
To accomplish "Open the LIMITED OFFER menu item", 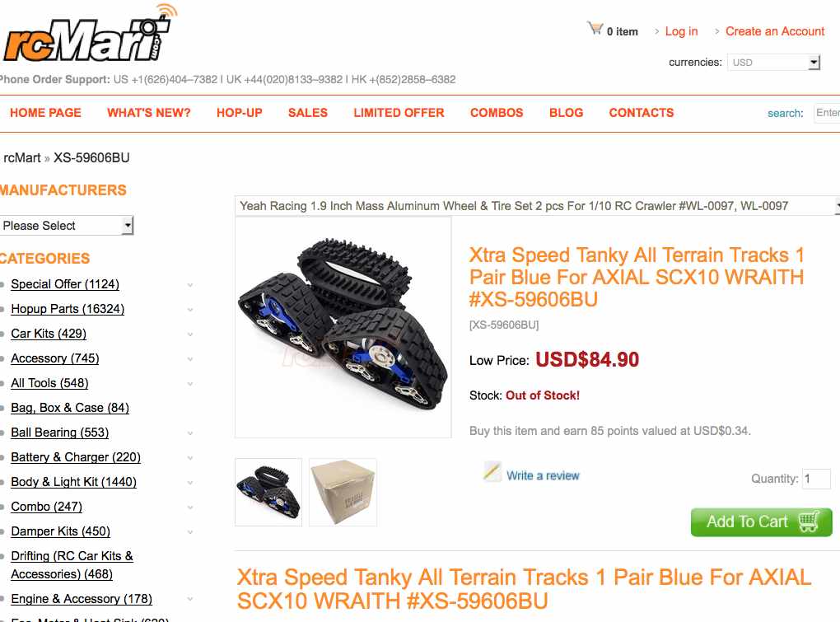I will tap(399, 113).
